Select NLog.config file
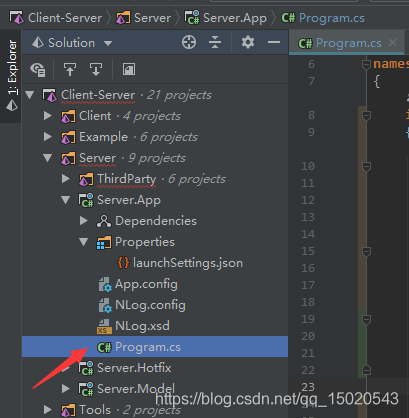Viewport: 409px width, 418px height. tap(155, 305)
